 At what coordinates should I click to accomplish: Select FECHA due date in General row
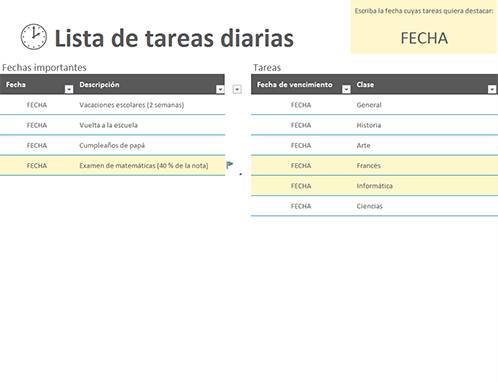pyautogui.click(x=301, y=105)
